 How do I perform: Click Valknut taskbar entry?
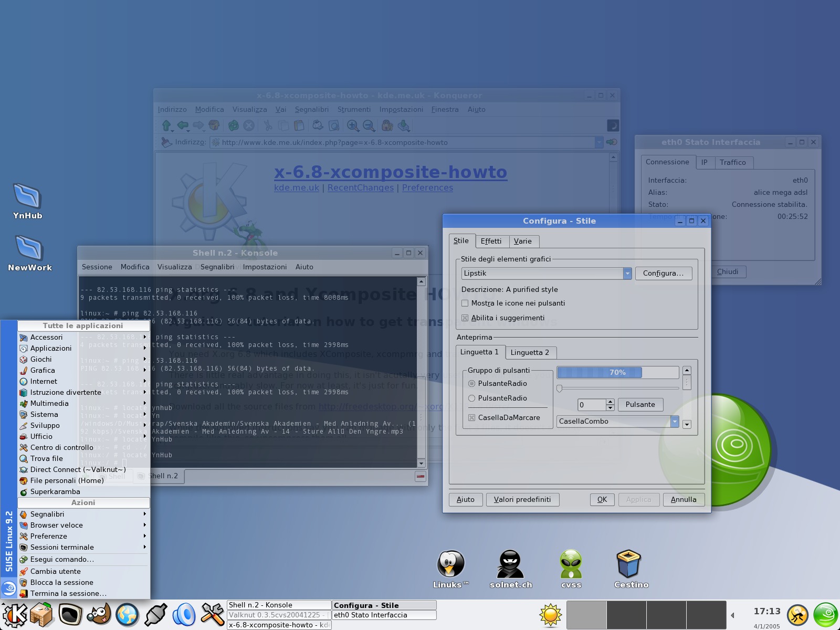[x=279, y=615]
